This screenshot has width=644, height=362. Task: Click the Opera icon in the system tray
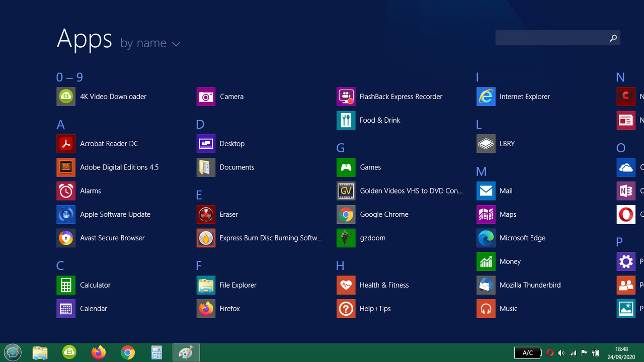(550, 353)
